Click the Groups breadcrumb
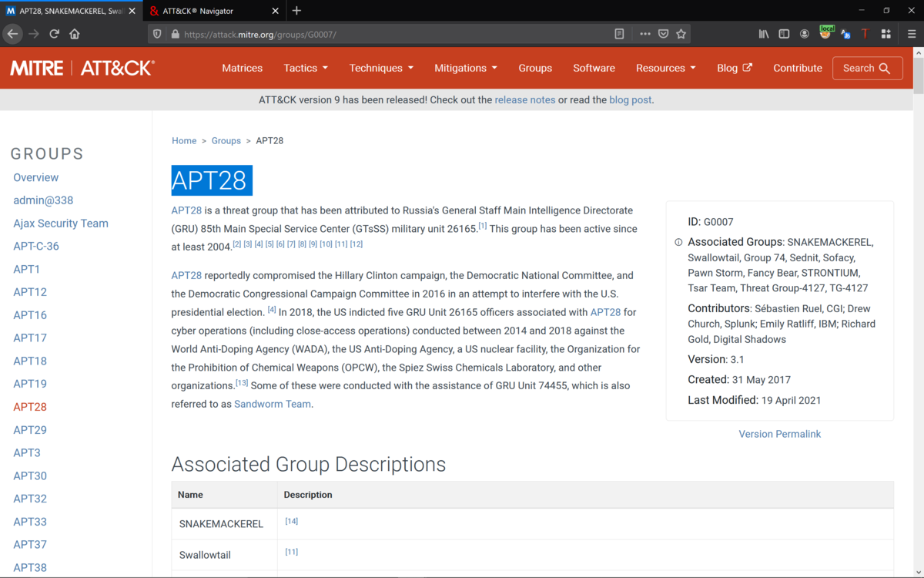The width and height of the screenshot is (924, 578). click(226, 141)
